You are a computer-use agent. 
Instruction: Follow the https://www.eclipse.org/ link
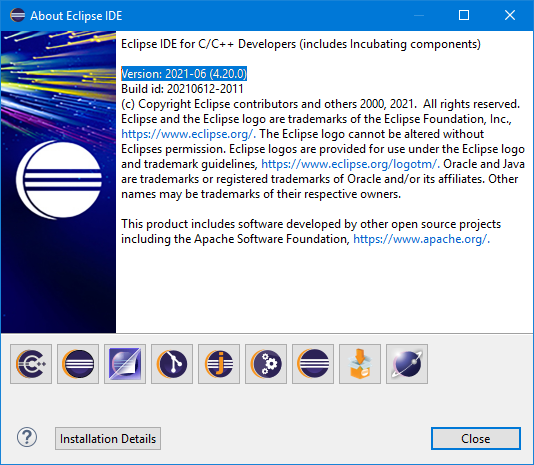(x=188, y=134)
